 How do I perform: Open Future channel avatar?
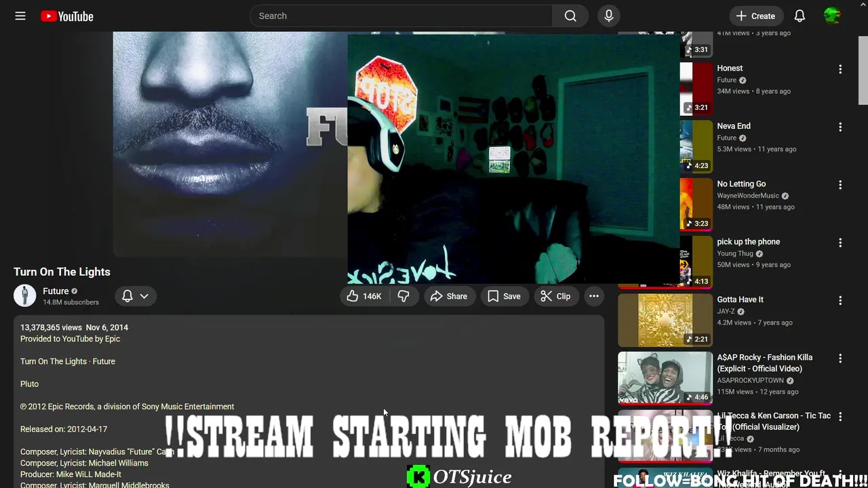25,296
